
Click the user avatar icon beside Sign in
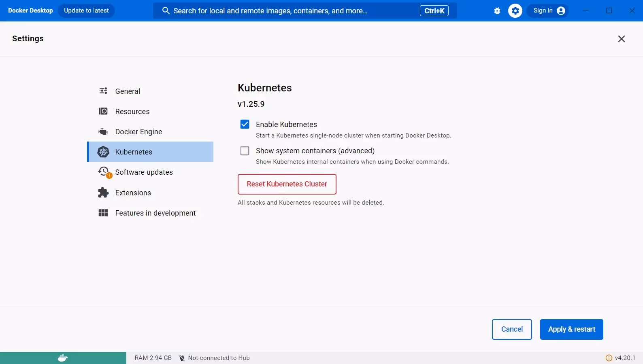(561, 11)
